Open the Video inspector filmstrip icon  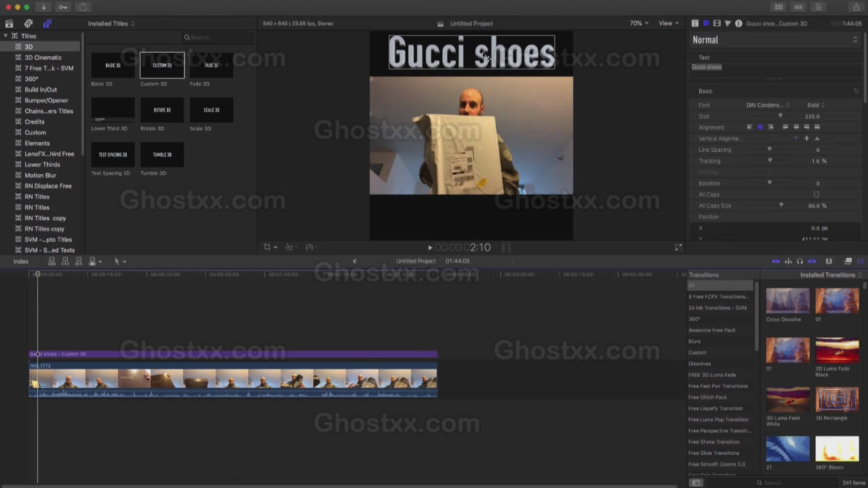717,23
